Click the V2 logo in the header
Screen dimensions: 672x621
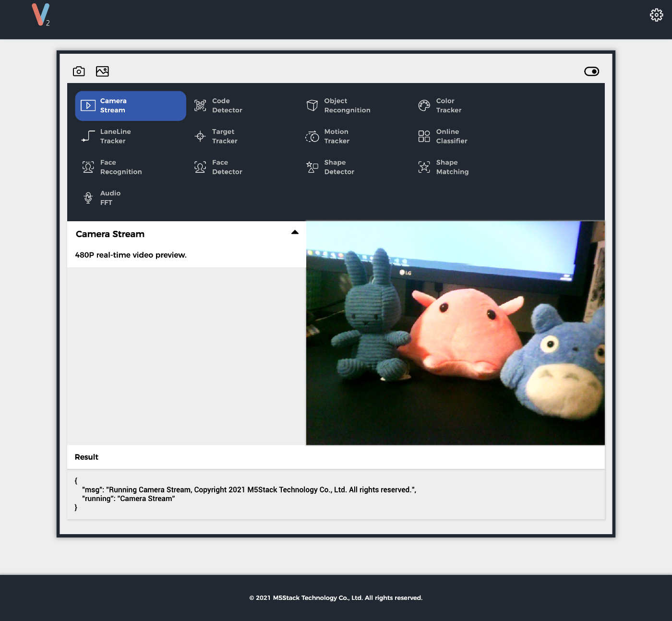pos(41,14)
